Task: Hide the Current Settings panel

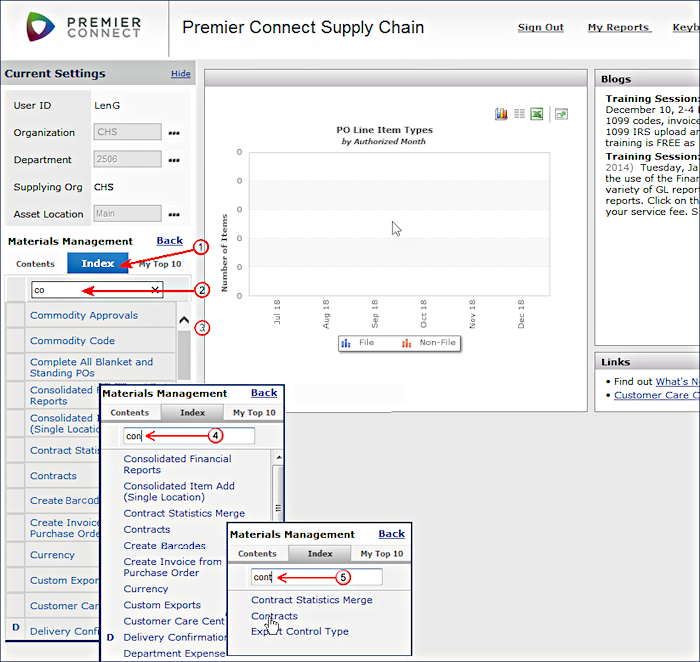Action: click(180, 74)
